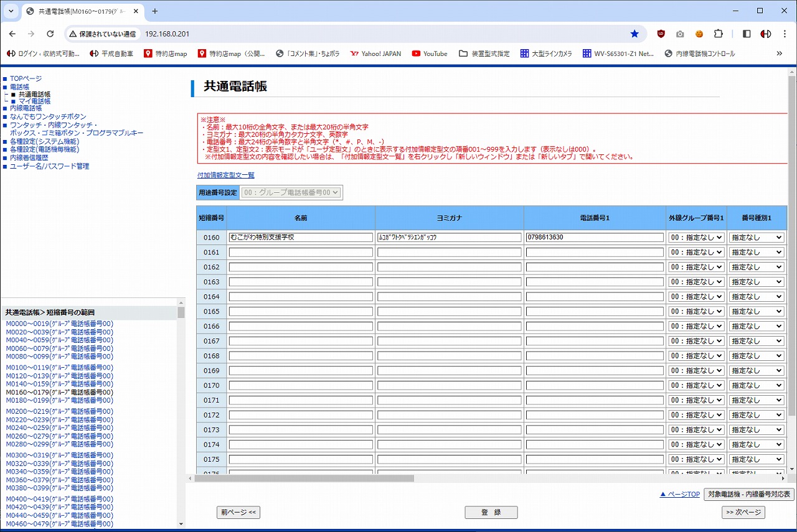797x532 pixels.
Task: Reload the page with the refresh icon
Action: [x=50, y=34]
